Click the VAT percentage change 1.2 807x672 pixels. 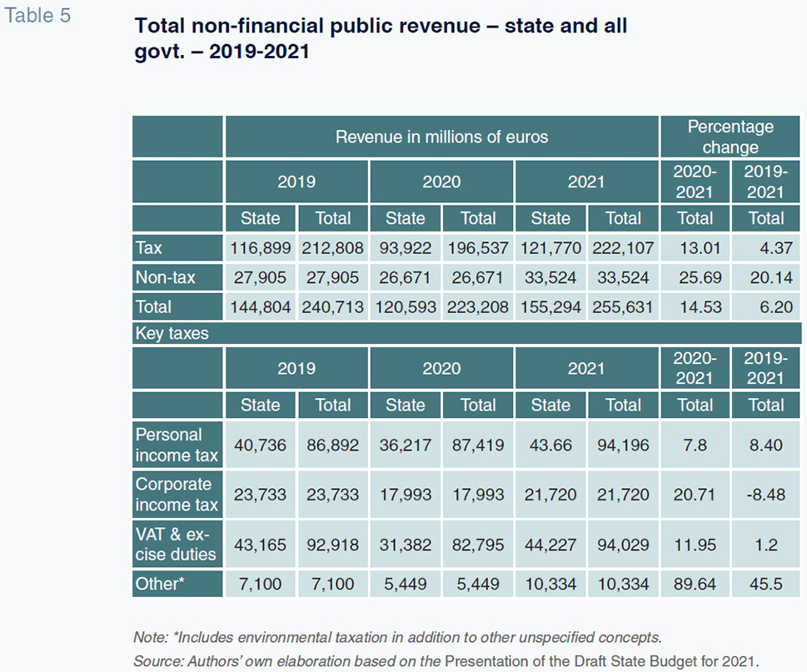[766, 545]
